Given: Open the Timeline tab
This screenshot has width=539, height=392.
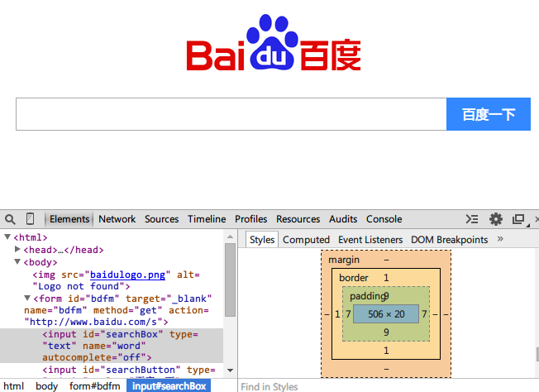Looking at the screenshot, I should pos(207,219).
